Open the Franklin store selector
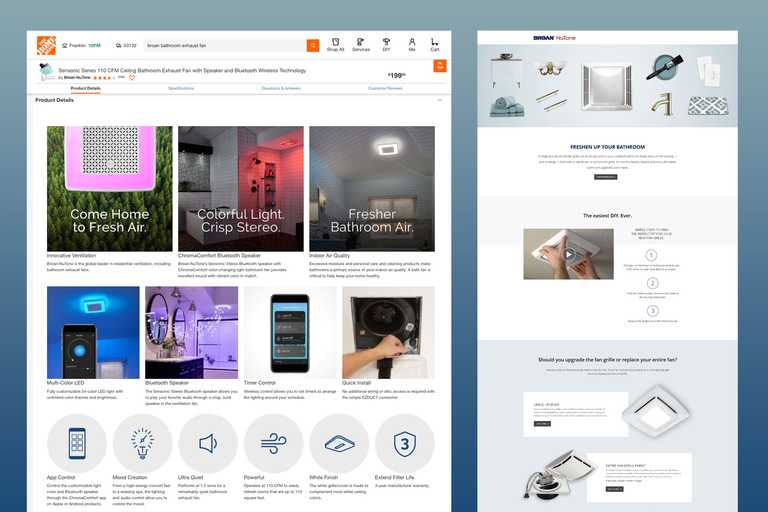Image resolution: width=768 pixels, height=512 pixels. [x=81, y=46]
